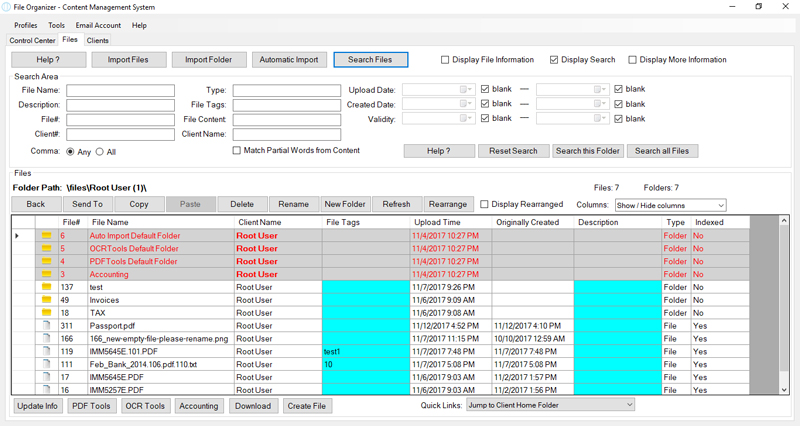The image size is (800, 426).
Task: Click the Search this Folder button
Action: (588, 151)
